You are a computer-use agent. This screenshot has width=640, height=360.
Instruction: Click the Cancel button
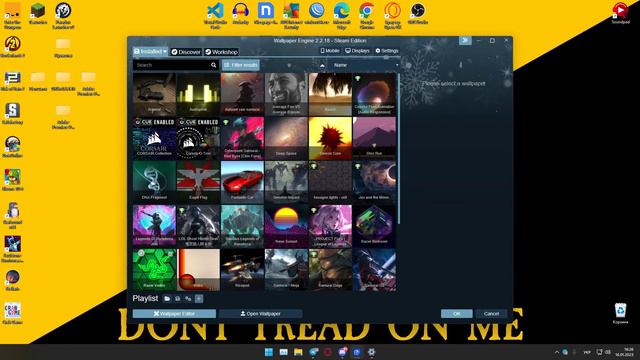click(491, 313)
